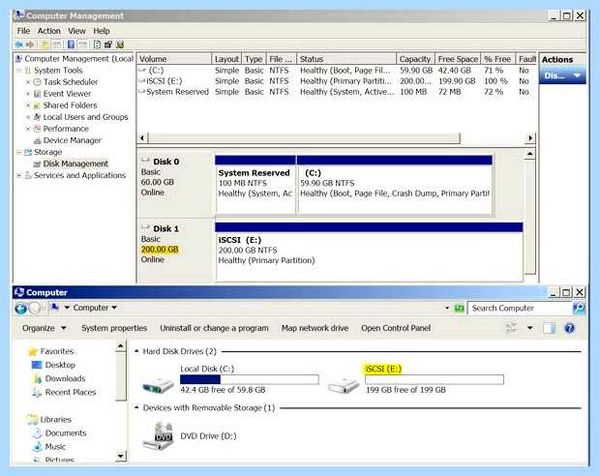Viewport: 600px width, 476px height.
Task: Open Help via the blue question mark icon
Action: pyautogui.click(x=569, y=328)
